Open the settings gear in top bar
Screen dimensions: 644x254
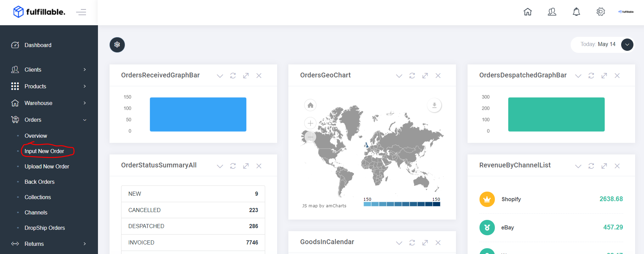601,12
